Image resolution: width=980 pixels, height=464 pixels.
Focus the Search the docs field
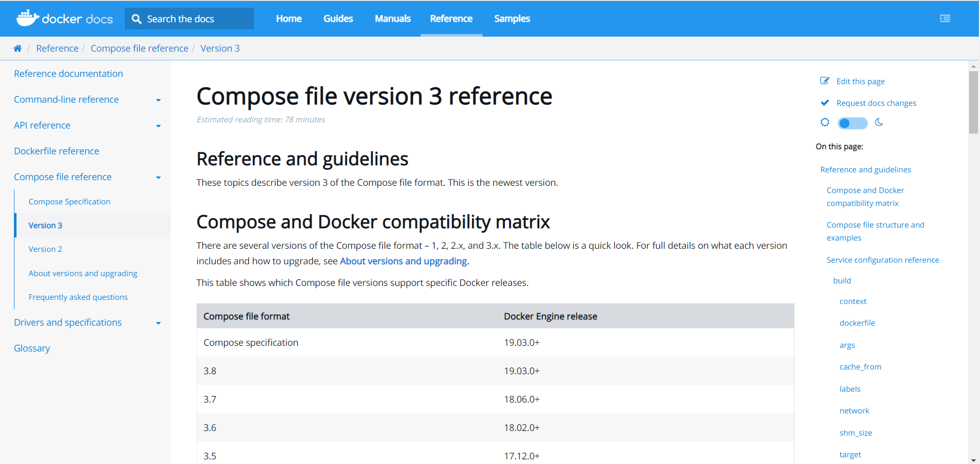[x=189, y=19]
